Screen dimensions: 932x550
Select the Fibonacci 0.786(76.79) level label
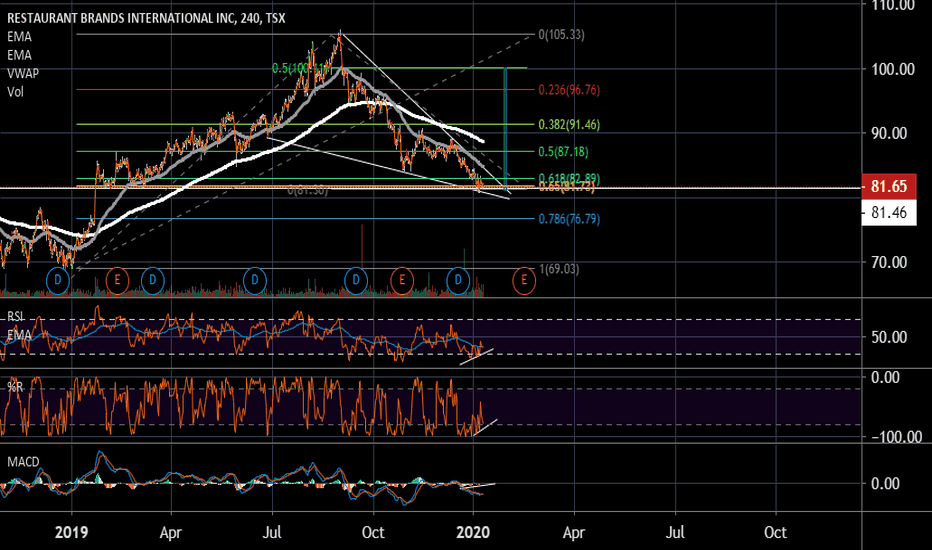tap(569, 219)
